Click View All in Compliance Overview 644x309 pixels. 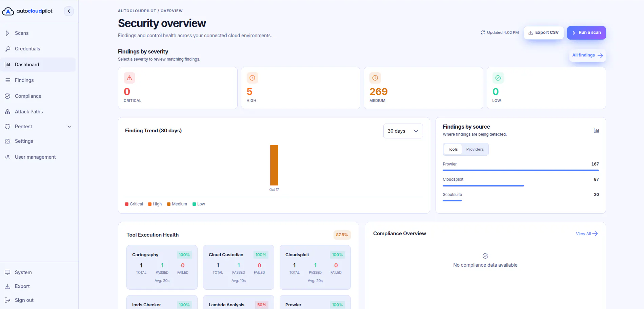(587, 234)
